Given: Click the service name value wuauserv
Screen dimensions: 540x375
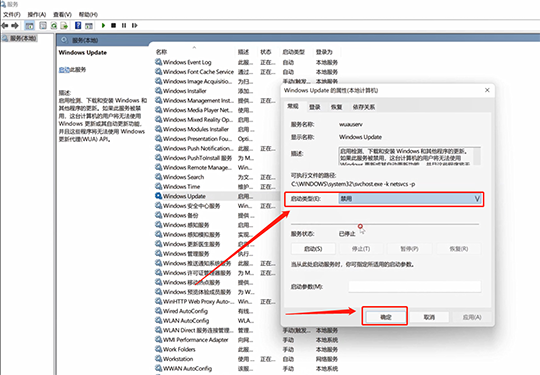Looking at the screenshot, I should [x=351, y=124].
